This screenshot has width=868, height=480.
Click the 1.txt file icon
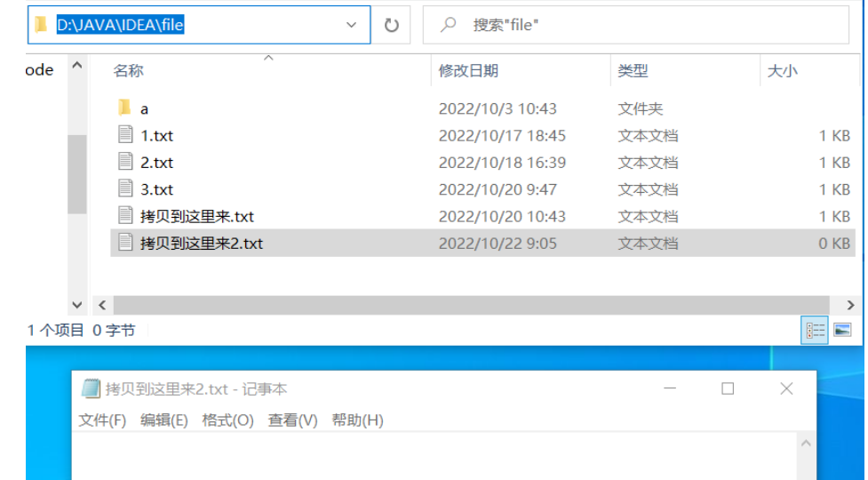[125, 134]
